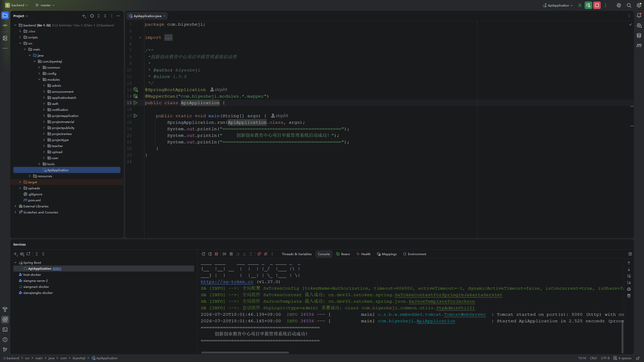The width and height of the screenshot is (644, 362).
Task: Open the Database tool window
Action: coord(639,35)
